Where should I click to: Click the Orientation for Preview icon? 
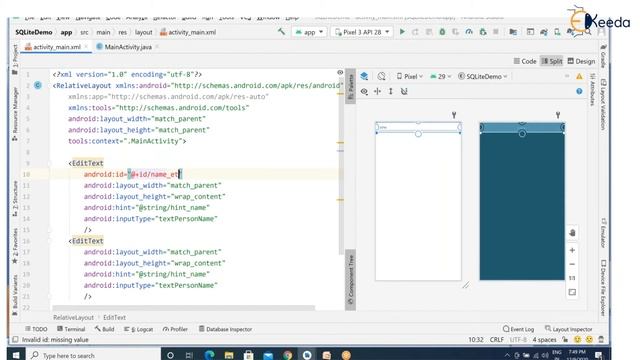(381, 76)
